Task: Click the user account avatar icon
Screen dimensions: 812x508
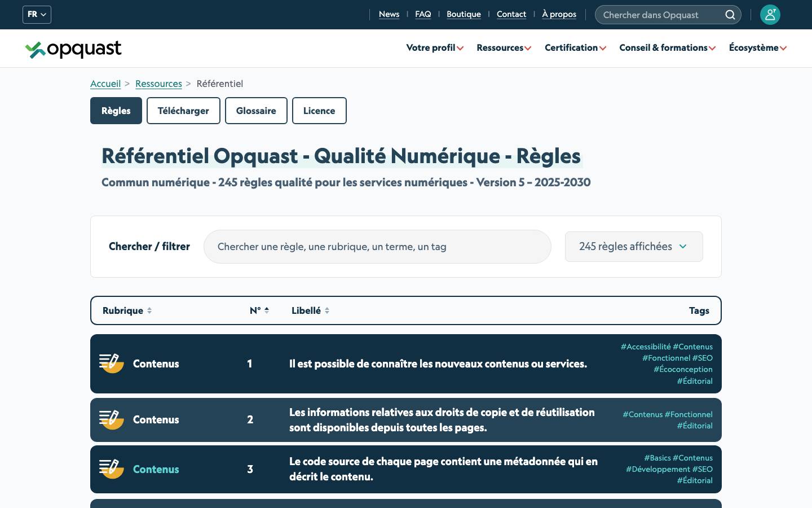Action: coord(770,15)
